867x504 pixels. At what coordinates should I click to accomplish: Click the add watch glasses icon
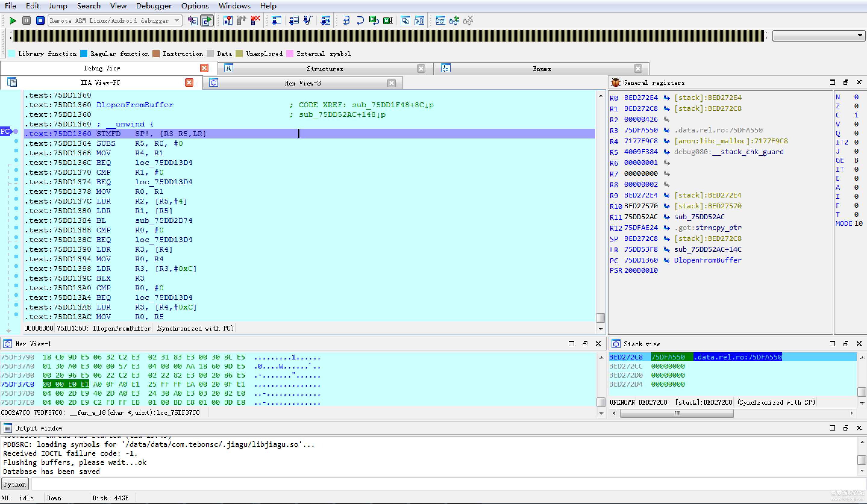454,21
